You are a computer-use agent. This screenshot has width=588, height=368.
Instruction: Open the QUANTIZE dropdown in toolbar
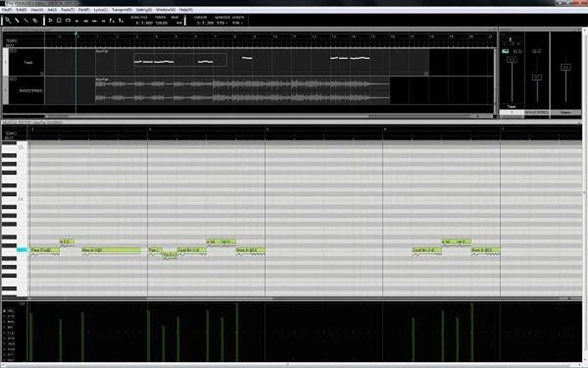pos(221,23)
